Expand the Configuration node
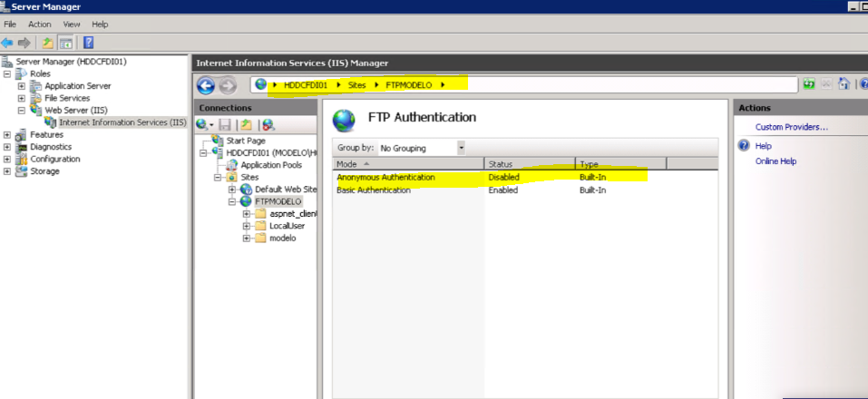 click(x=7, y=159)
